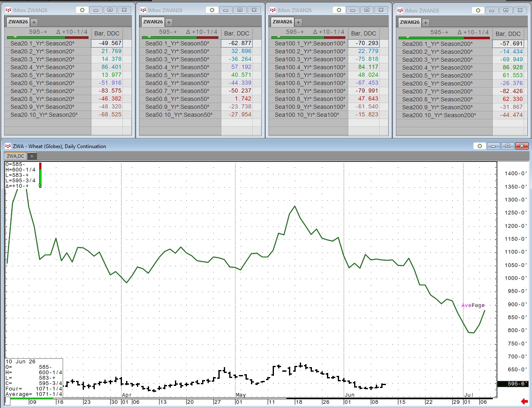Select the Sea20.1_Yr^:Season20^ value cell -49.567
Viewport: 532px width, 408px height.
pyautogui.click(x=107, y=43)
